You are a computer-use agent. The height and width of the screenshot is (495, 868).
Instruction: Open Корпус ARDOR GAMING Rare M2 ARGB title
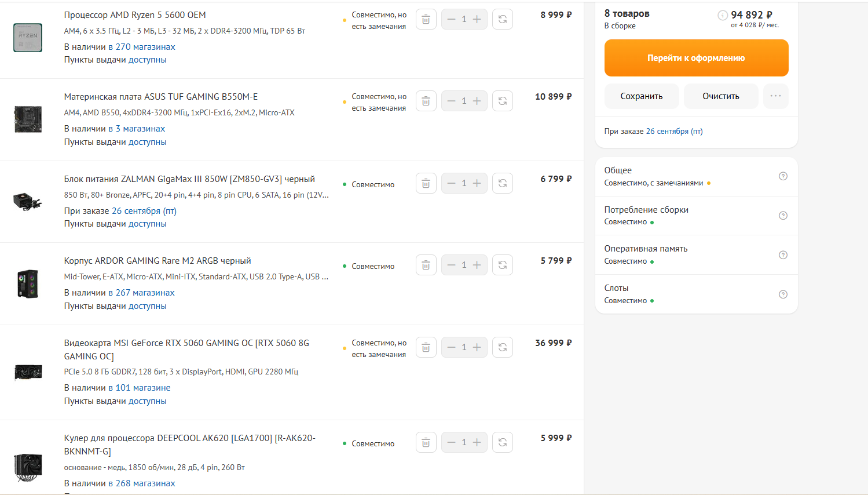coord(158,261)
